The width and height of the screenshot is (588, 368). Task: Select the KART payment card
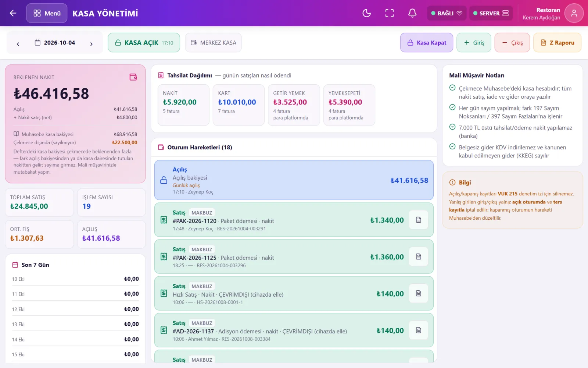coord(239,105)
